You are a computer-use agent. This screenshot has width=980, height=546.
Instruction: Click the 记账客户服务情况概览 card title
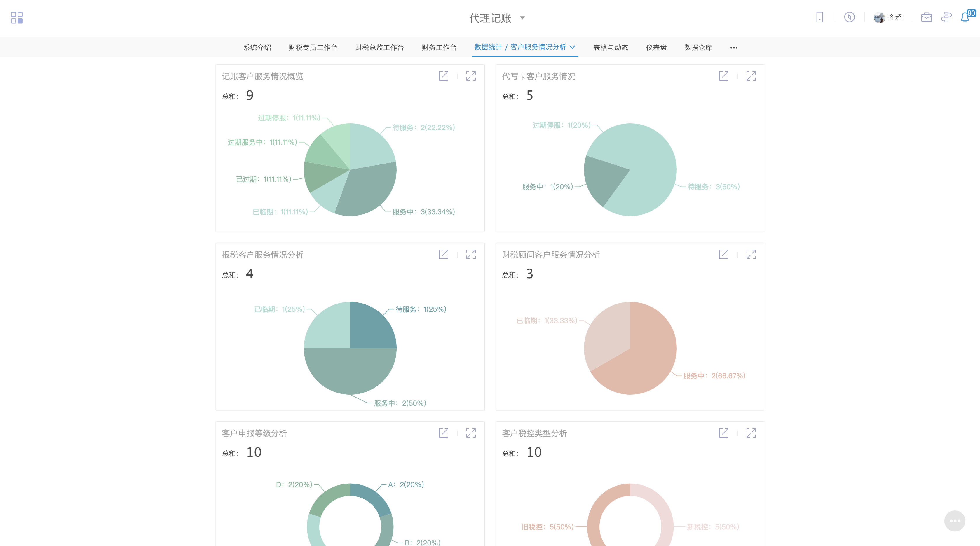click(x=262, y=76)
